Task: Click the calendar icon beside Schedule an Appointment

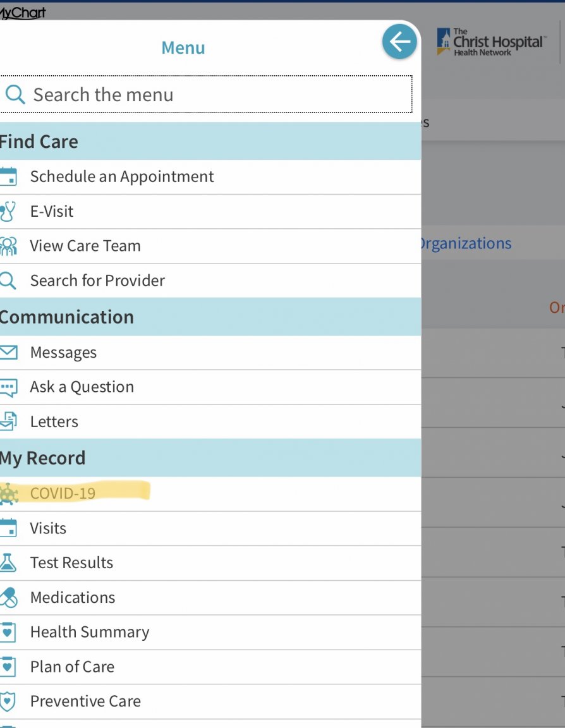Action: point(8,177)
